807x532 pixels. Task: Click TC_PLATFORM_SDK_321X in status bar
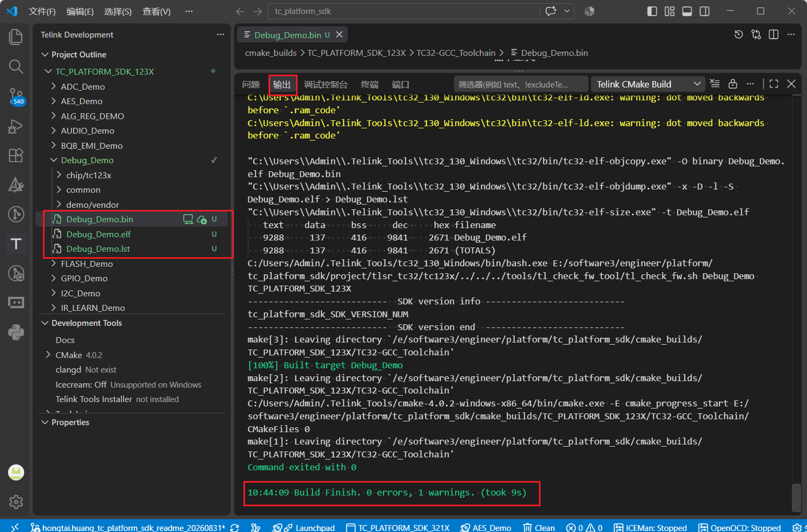pos(398,528)
